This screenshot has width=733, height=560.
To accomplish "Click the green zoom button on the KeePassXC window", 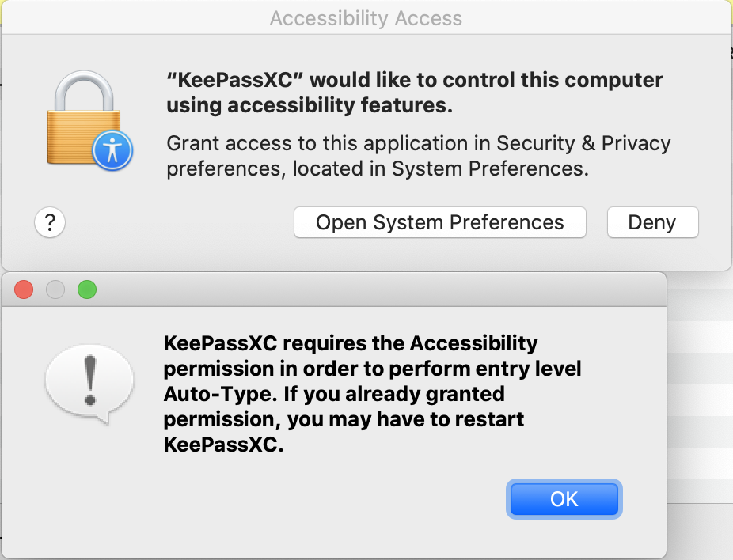I will point(87,289).
